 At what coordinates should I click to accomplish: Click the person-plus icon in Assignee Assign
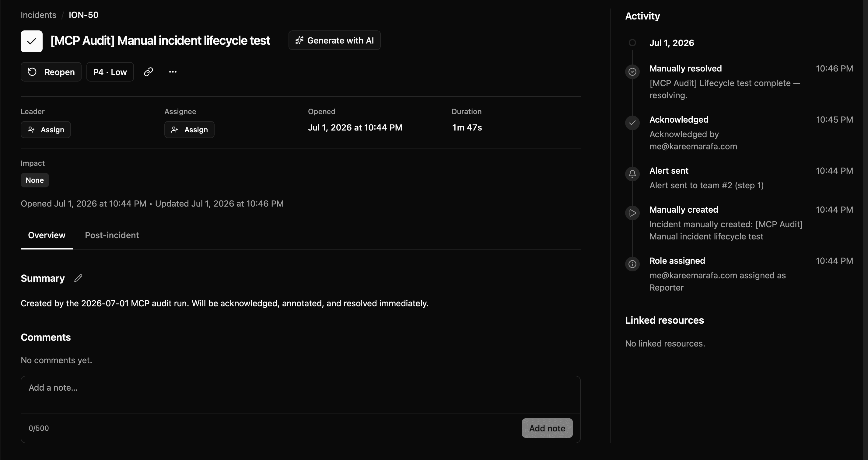pos(175,130)
